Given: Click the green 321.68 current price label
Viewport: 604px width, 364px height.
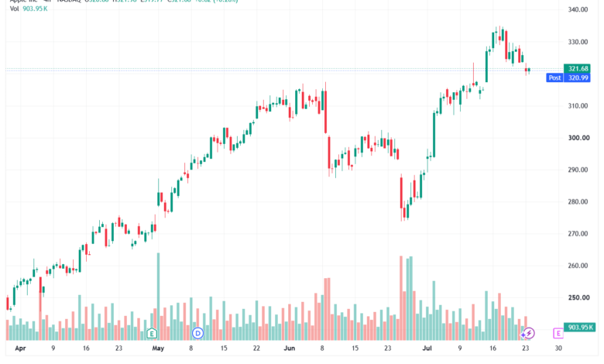Looking at the screenshot, I should click(578, 69).
